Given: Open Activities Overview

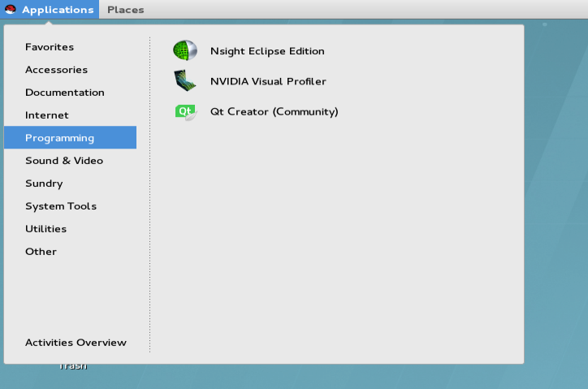Looking at the screenshot, I should click(76, 343).
